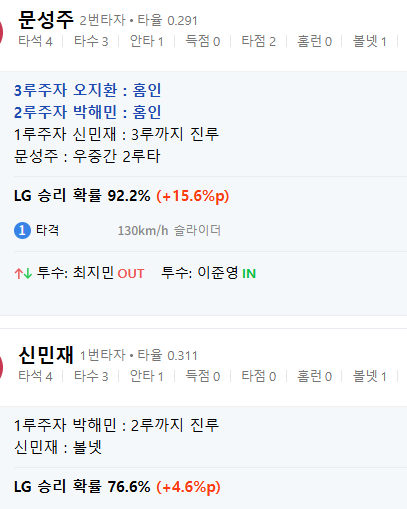Click the +15.6%p probability change
The height and width of the screenshot is (509, 407).
pyautogui.click(x=193, y=196)
